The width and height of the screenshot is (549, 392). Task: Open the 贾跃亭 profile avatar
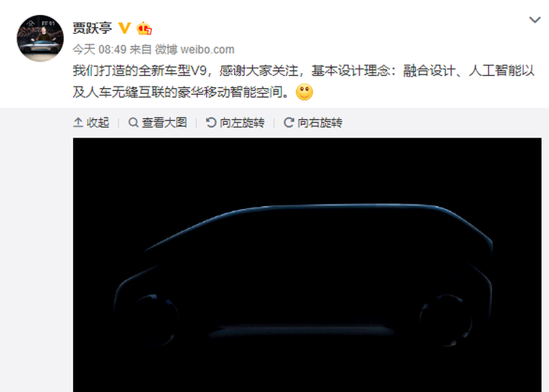41,38
